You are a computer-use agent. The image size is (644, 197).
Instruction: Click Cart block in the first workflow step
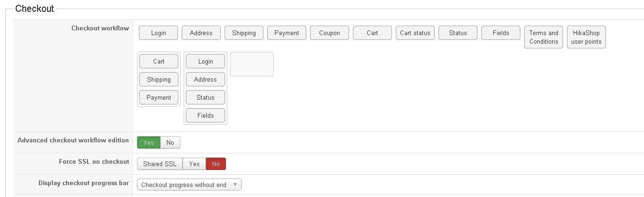(x=159, y=61)
